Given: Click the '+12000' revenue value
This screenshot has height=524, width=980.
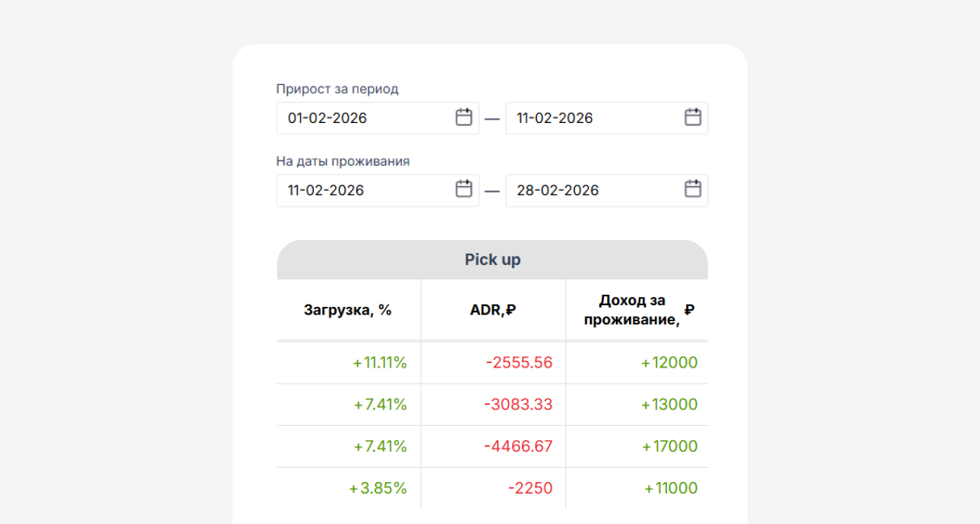Looking at the screenshot, I should point(669,362).
